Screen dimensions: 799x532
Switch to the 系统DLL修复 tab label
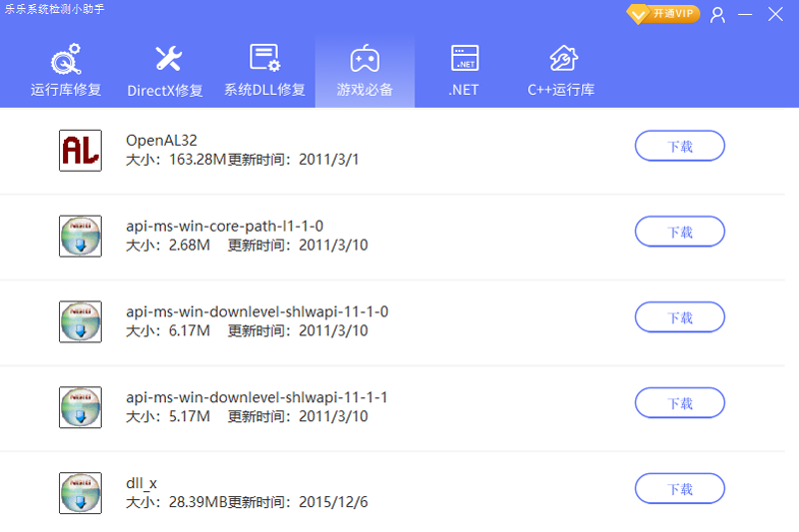[265, 90]
